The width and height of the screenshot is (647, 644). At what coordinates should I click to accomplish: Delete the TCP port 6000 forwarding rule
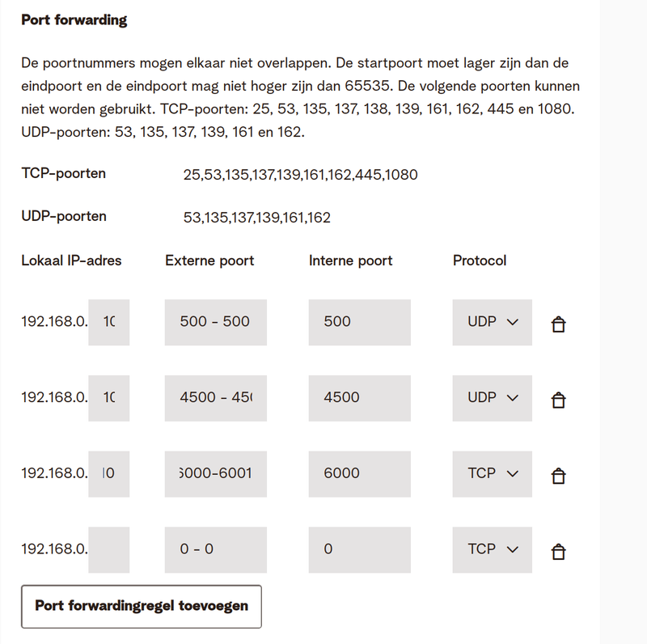(x=557, y=476)
